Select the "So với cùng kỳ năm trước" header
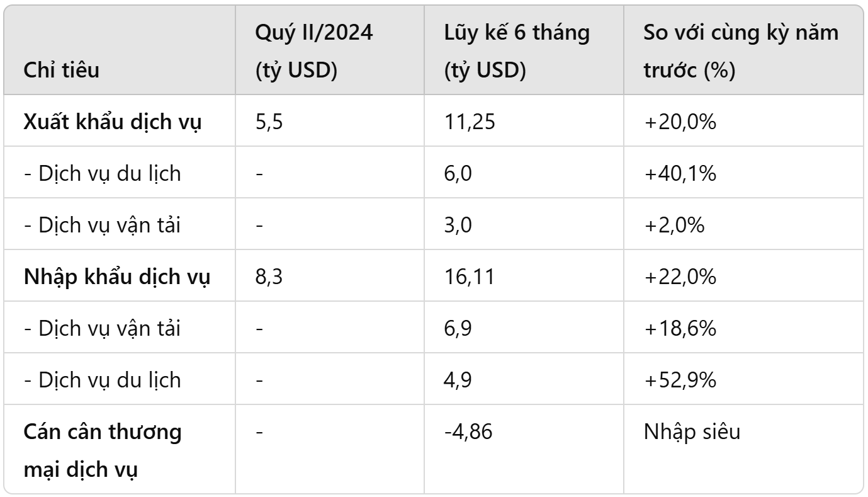This screenshot has width=868, height=497. (x=740, y=51)
